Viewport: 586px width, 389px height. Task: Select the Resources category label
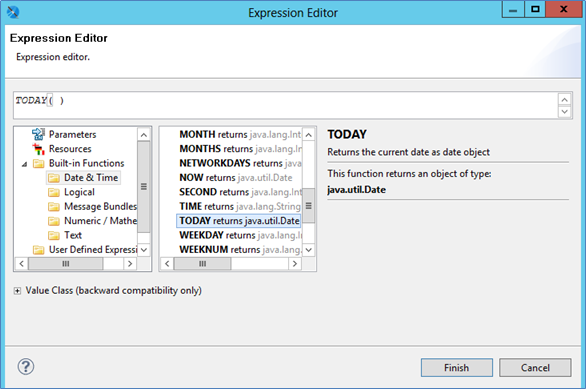pyautogui.click(x=70, y=149)
